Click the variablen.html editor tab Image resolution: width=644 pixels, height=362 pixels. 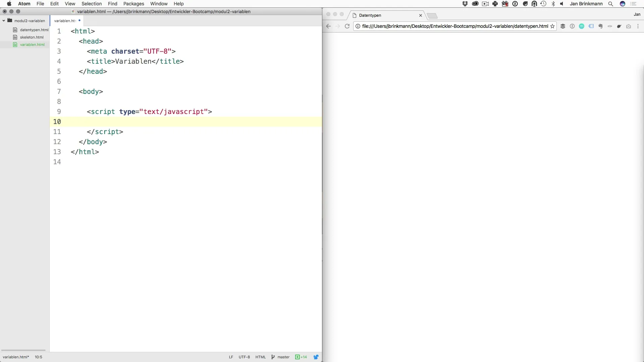click(x=66, y=20)
